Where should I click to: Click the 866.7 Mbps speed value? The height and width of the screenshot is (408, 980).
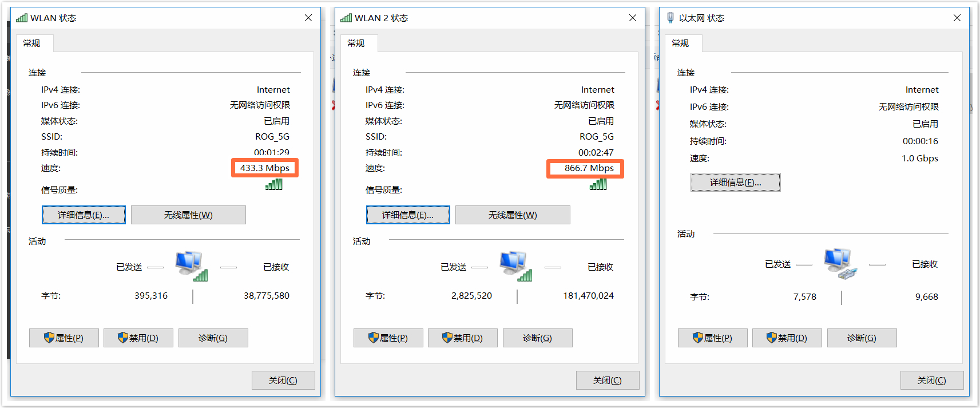pos(589,168)
